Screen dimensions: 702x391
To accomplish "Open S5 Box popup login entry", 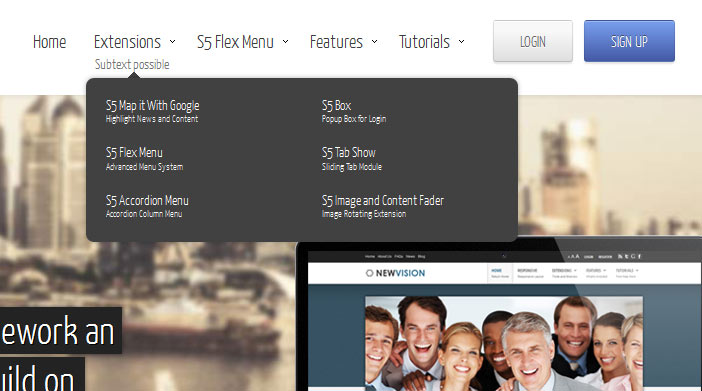I will click(x=354, y=111).
